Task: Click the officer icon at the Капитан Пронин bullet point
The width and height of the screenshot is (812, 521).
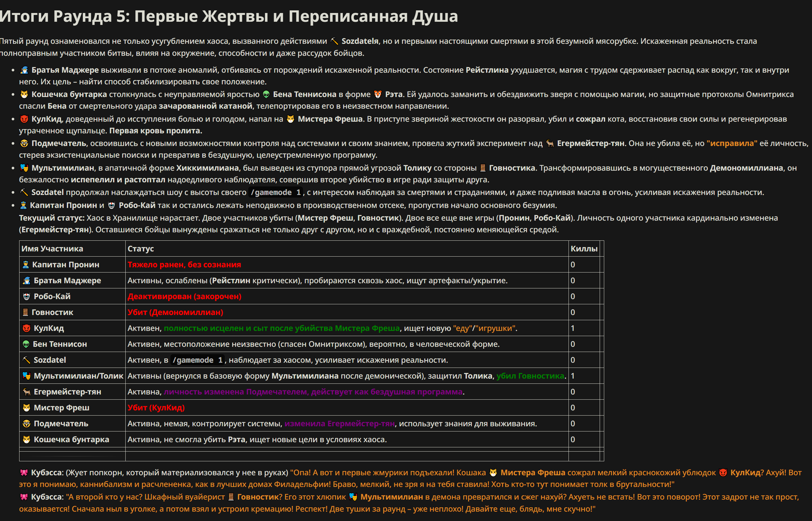Action: [23, 205]
